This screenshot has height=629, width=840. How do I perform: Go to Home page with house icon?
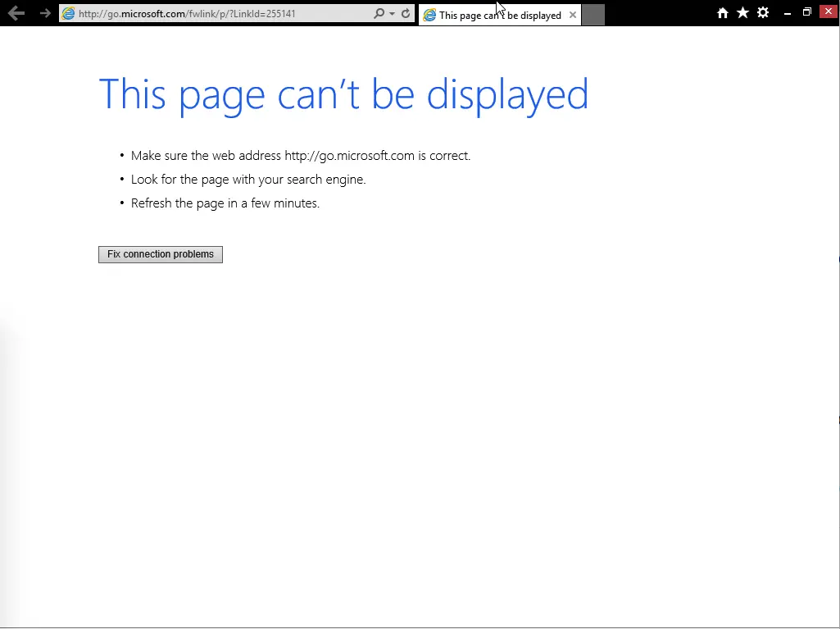pyautogui.click(x=723, y=13)
